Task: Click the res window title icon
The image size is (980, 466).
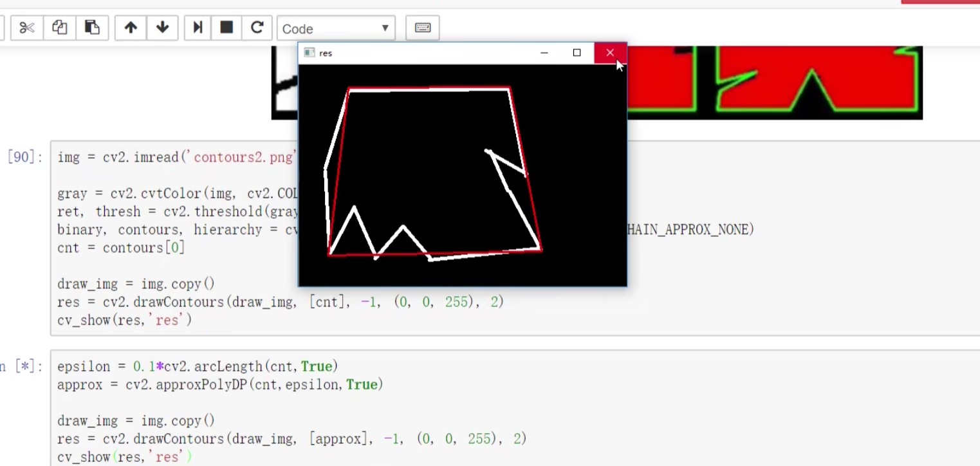Action: tap(309, 53)
